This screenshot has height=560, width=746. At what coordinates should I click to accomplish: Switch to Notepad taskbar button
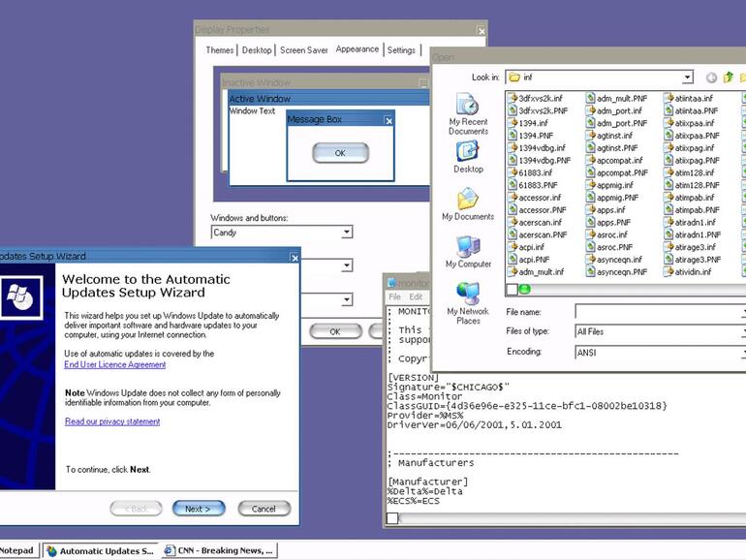pos(18,550)
